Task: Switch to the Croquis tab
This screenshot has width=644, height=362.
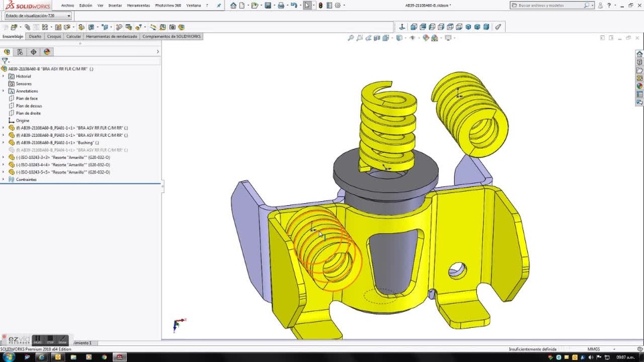Action: coord(54,37)
